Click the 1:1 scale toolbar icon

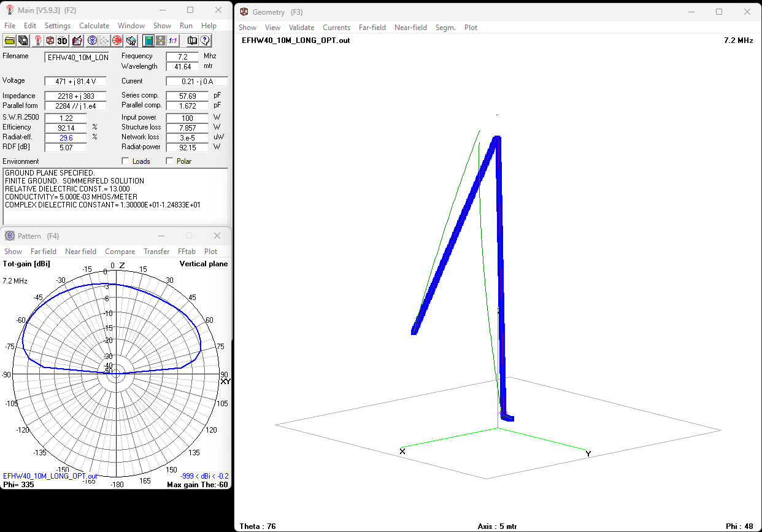(x=174, y=40)
